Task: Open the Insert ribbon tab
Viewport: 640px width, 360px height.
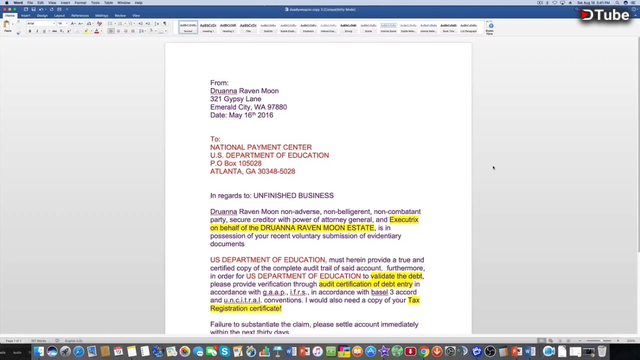Action: [26, 16]
